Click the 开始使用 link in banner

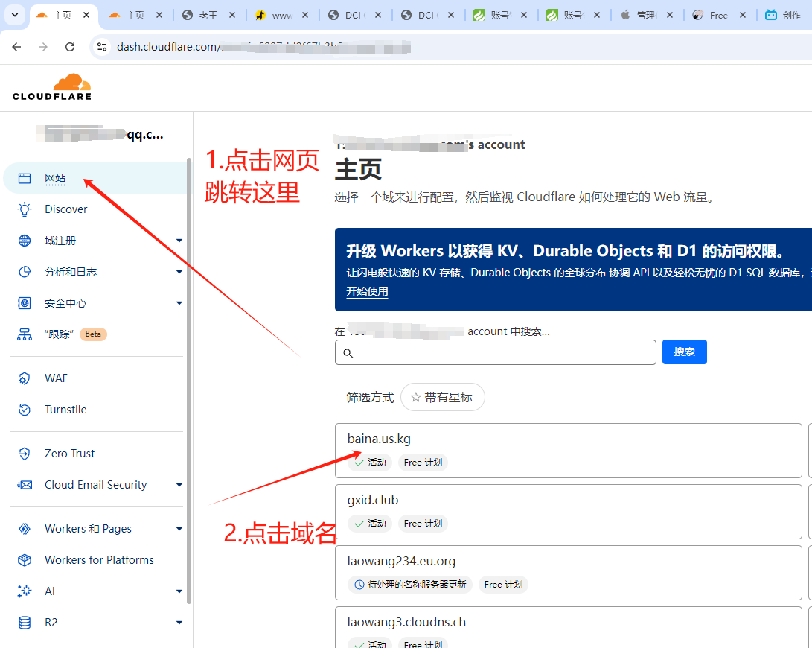367,291
